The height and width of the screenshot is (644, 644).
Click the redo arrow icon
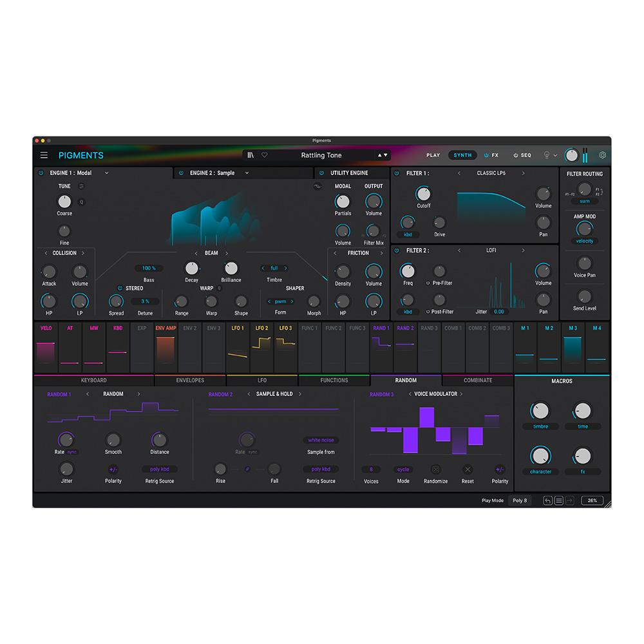pos(569,500)
